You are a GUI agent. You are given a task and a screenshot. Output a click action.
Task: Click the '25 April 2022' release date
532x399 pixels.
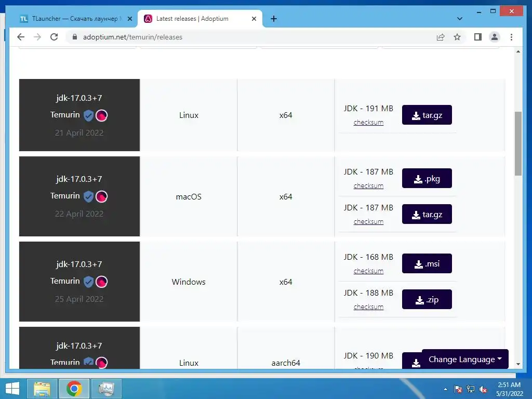(79, 299)
